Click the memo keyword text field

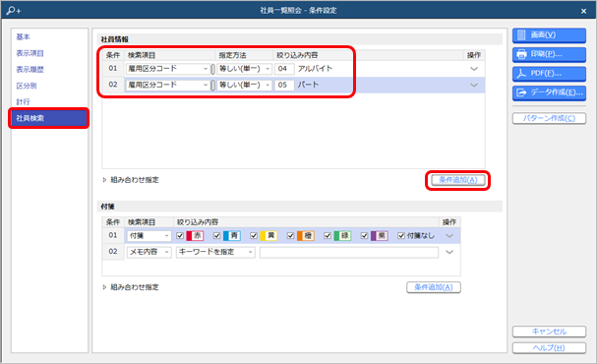point(349,252)
